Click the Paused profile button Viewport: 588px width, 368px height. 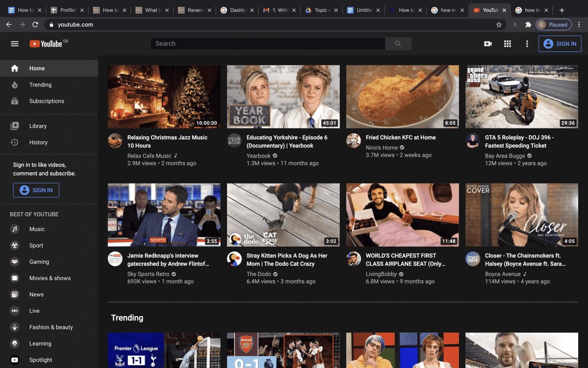(554, 24)
